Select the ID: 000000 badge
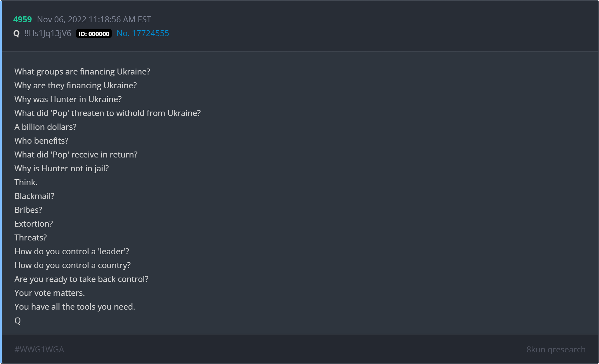The height and width of the screenshot is (364, 599). pos(94,34)
